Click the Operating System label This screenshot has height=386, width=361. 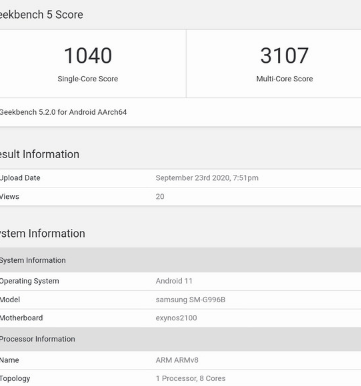pos(29,281)
